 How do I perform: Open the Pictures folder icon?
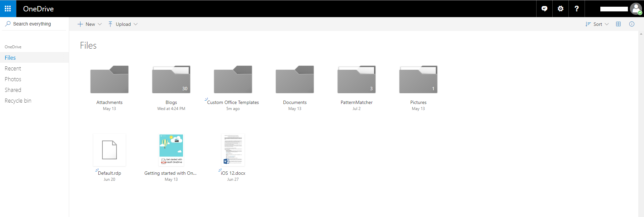coord(418,79)
